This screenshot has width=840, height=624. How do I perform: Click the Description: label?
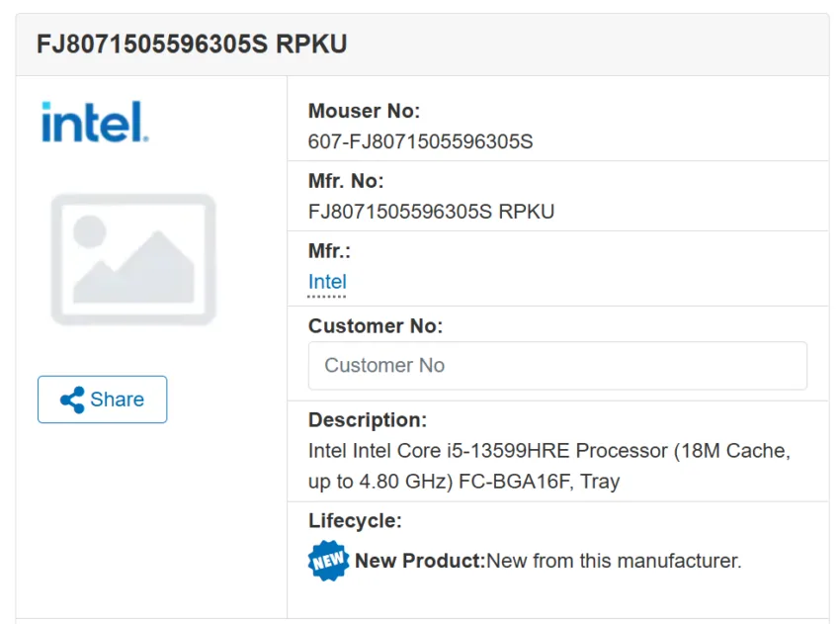point(368,419)
